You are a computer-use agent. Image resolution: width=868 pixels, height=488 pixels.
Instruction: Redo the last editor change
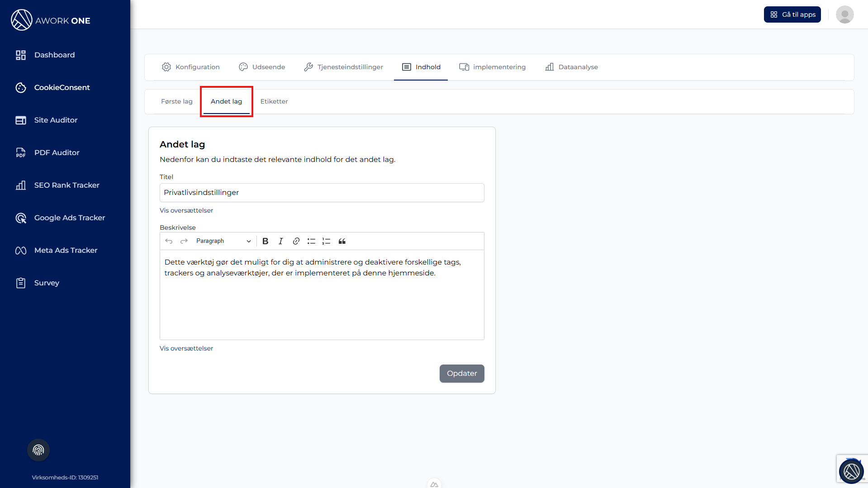tap(184, 241)
